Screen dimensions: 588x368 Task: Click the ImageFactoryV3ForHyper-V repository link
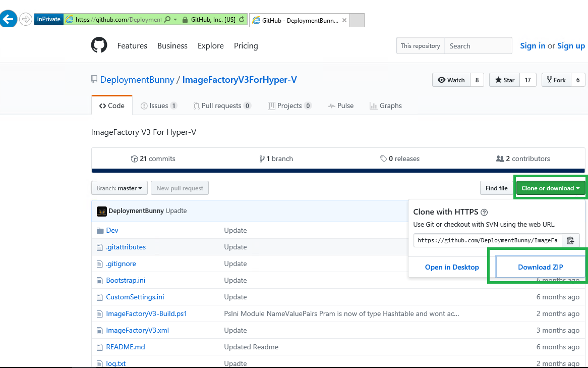pyautogui.click(x=240, y=80)
